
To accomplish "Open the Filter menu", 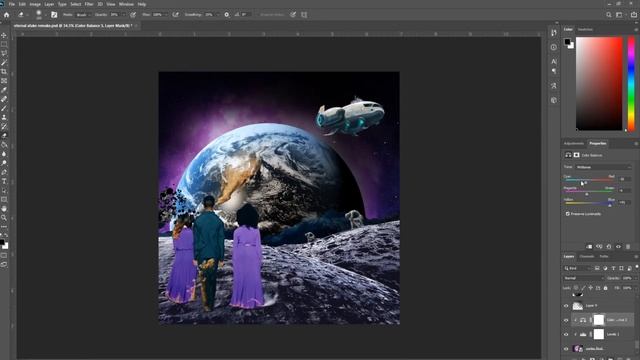I will click(x=89, y=4).
